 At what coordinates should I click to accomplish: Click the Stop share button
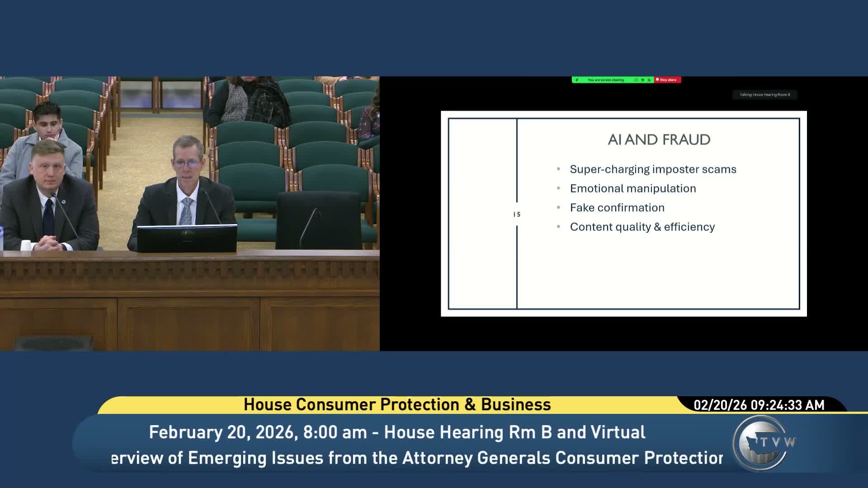[668, 80]
